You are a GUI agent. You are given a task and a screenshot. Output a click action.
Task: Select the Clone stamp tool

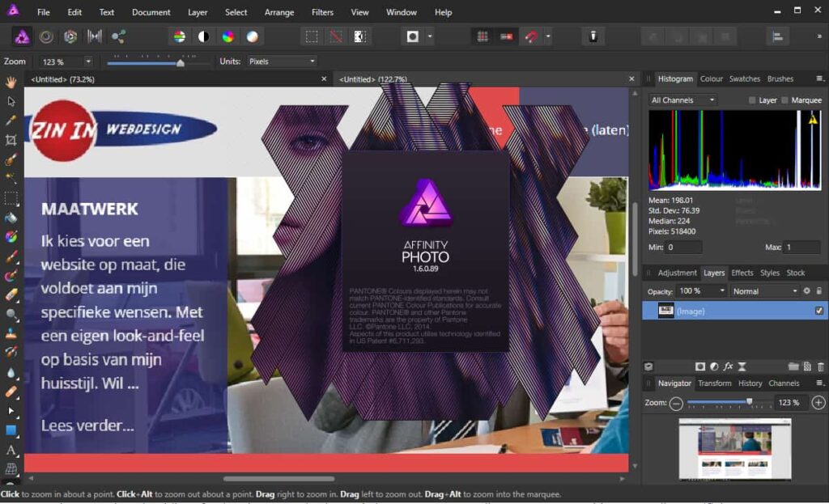pos(11,333)
